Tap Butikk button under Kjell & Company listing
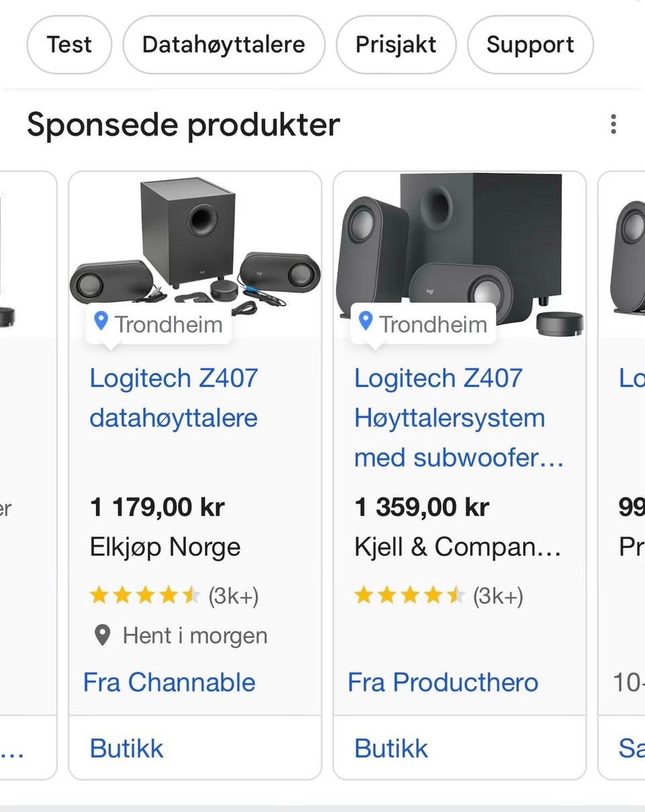This screenshot has width=645, height=812. (392, 748)
